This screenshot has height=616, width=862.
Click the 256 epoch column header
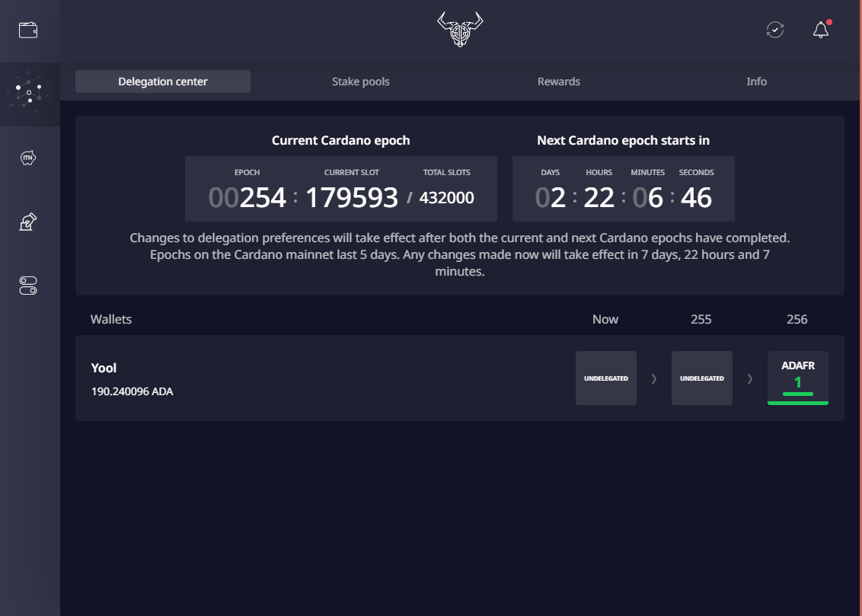[797, 319]
